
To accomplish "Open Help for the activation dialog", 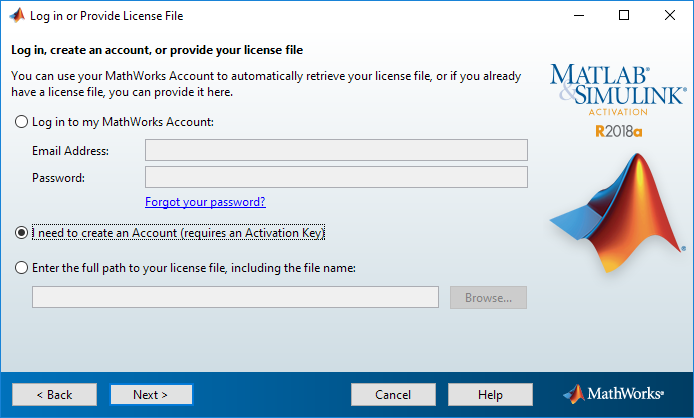I will tap(490, 395).
